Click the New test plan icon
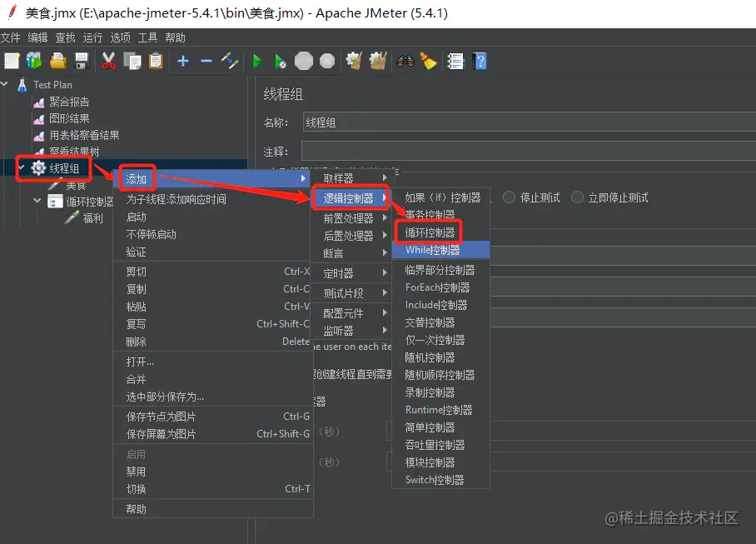Image resolution: width=756 pixels, height=544 pixels. point(12,62)
